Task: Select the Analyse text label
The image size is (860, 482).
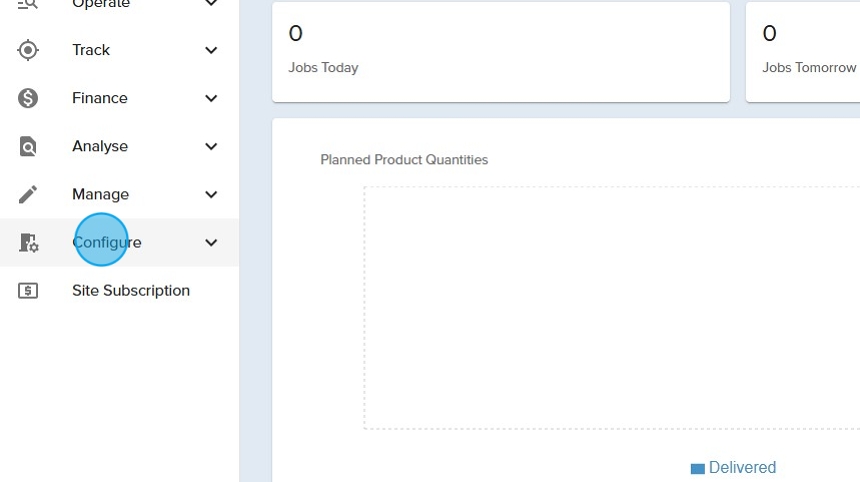Action: [x=100, y=146]
